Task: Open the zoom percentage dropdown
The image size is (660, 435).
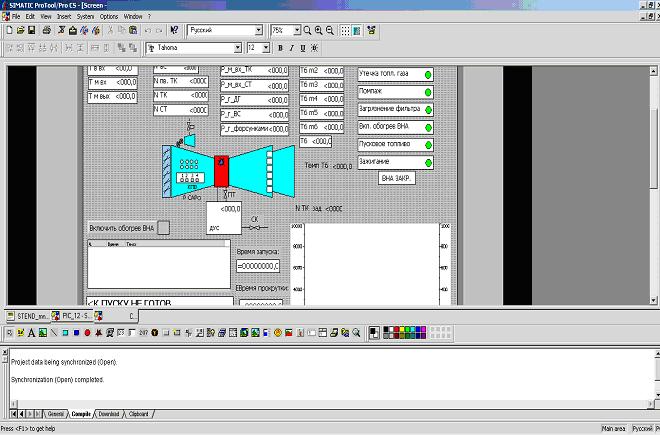Action: (297, 31)
